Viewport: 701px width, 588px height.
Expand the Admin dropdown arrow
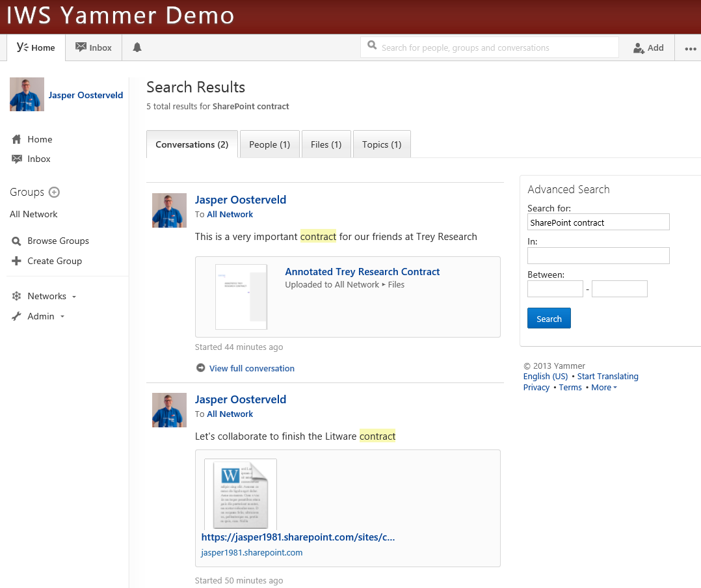point(62,317)
